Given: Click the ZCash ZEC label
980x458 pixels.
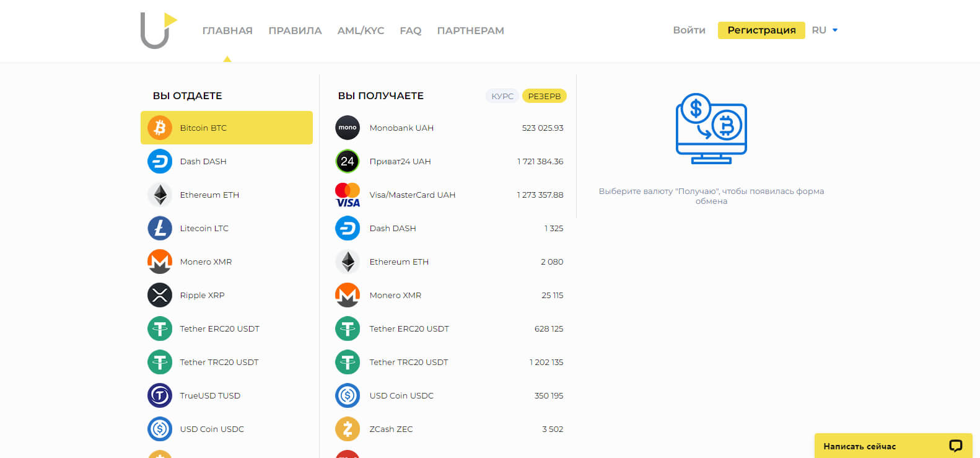Looking at the screenshot, I should (391, 429).
